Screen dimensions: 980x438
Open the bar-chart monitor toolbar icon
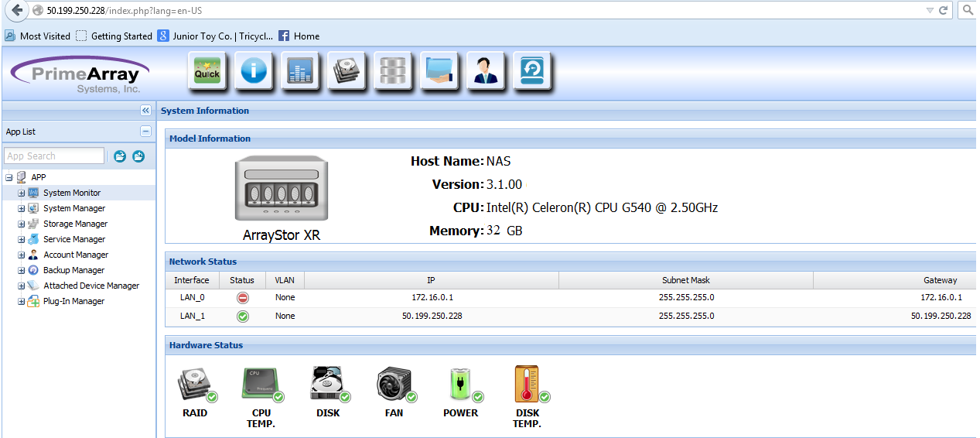click(300, 72)
